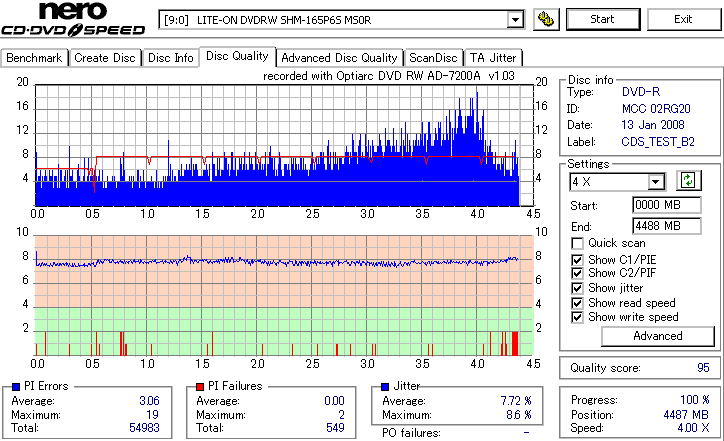
Task: Disable Show write speed checkbox
Action: coord(577,317)
